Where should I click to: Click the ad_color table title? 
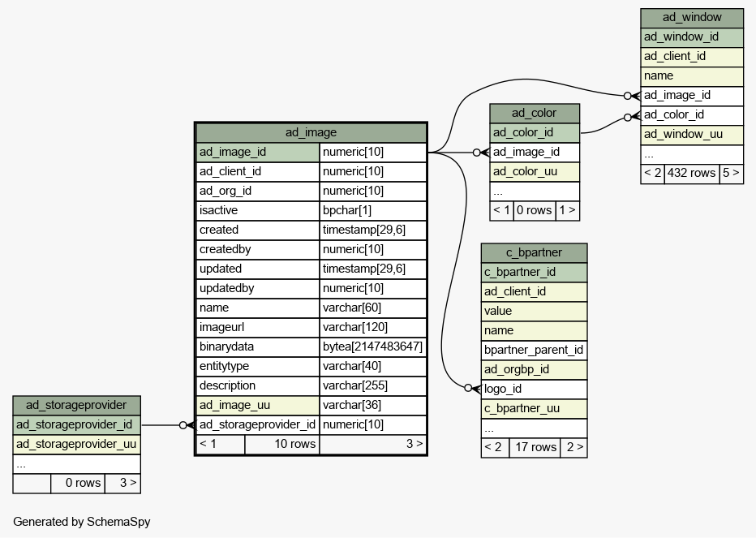(x=534, y=113)
